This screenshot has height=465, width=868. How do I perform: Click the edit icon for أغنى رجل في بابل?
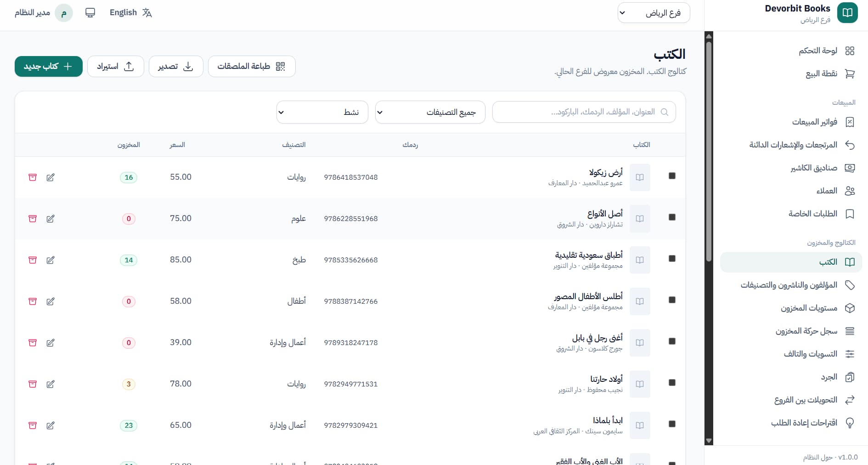51,343
